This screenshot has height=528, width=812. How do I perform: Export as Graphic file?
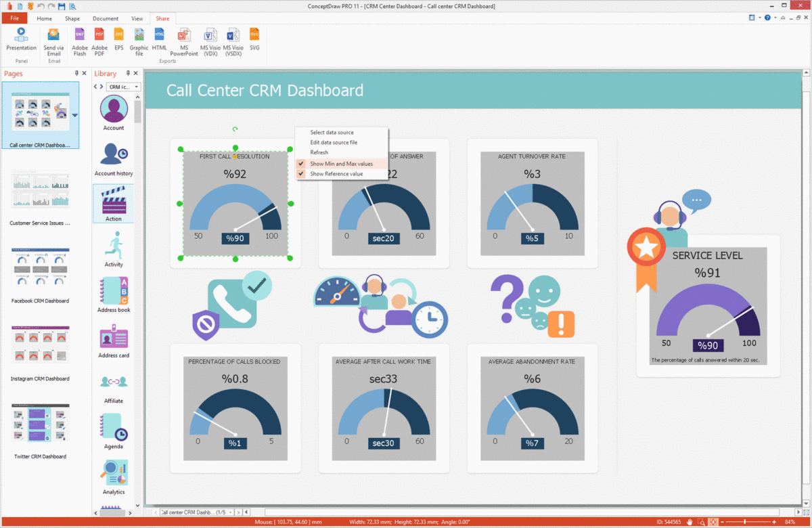[139, 41]
